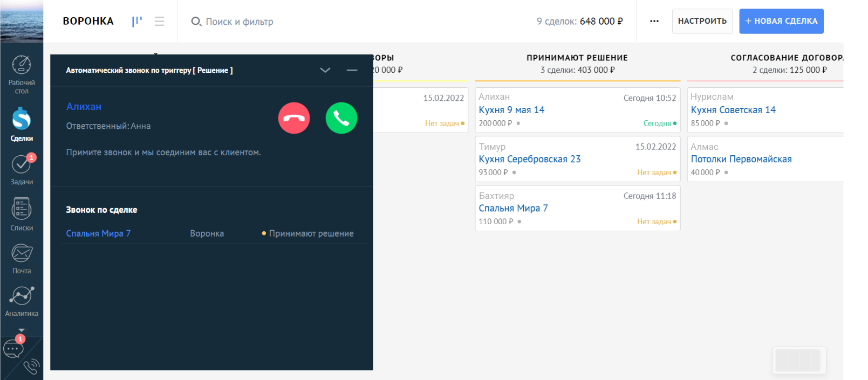Accept the incoming call with green button
This screenshot has width=868, height=380.
341,118
